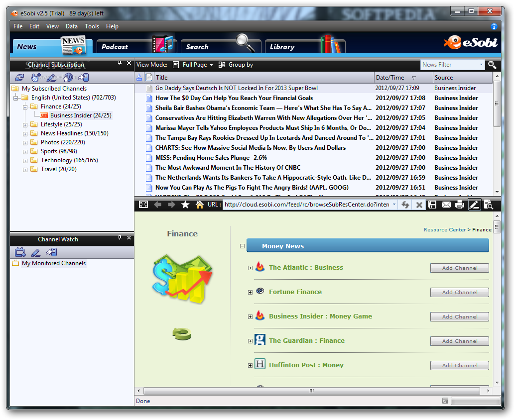Close the Channel Watch panel
This screenshot has width=515, height=420.
point(129,237)
